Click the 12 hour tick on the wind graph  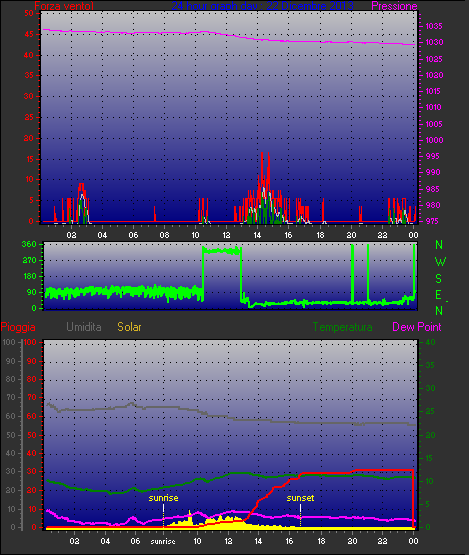coord(226,235)
